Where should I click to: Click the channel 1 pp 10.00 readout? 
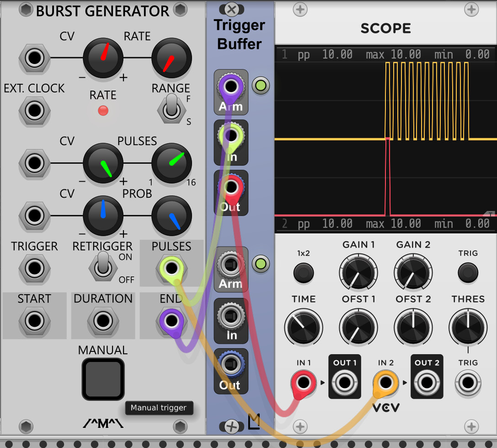pyautogui.click(x=325, y=54)
